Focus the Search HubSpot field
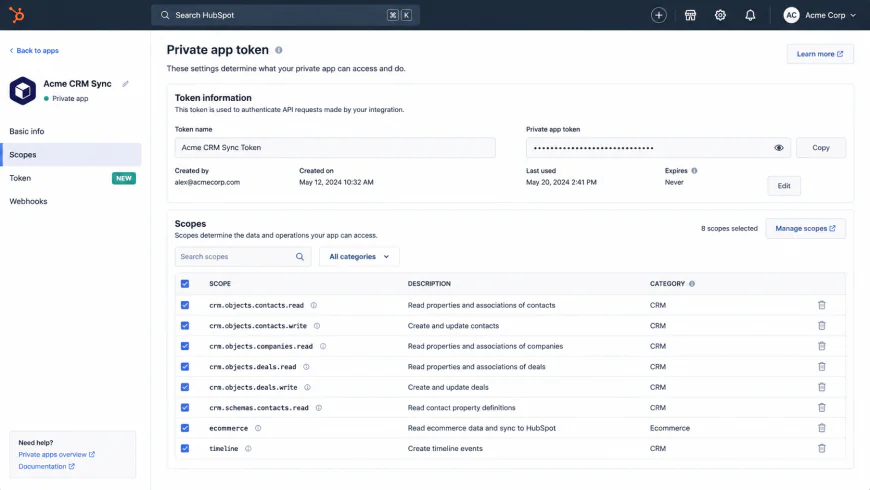 tap(285, 15)
